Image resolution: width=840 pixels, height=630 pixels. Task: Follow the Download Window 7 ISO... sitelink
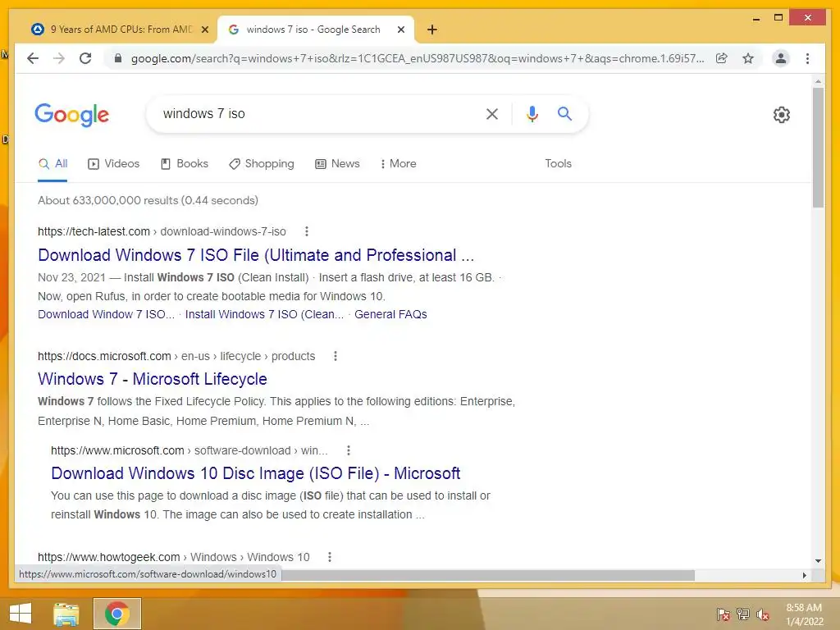click(x=106, y=314)
